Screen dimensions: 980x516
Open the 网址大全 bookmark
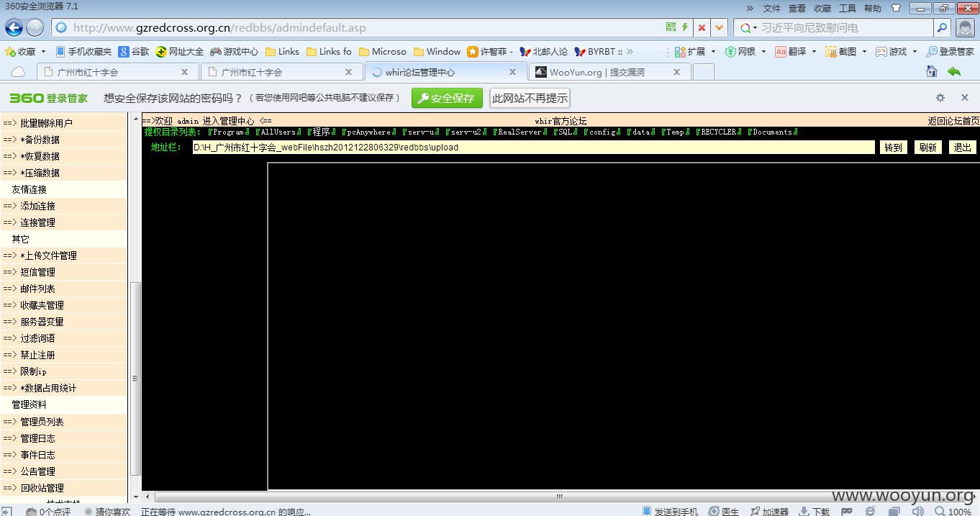(180, 52)
